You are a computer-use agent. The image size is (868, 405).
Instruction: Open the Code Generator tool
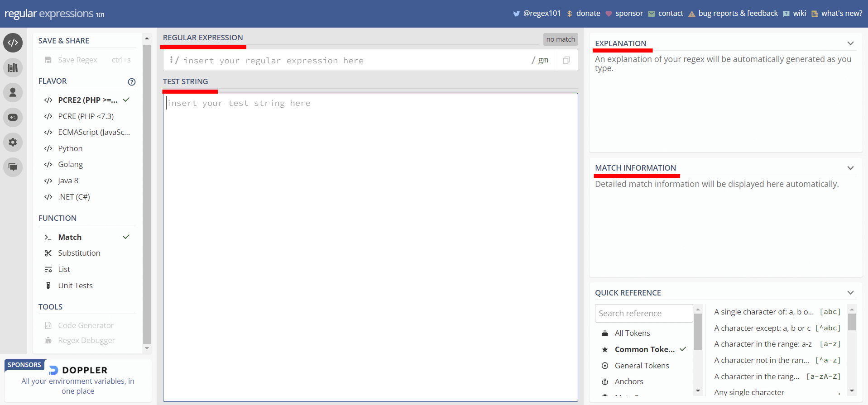86,325
